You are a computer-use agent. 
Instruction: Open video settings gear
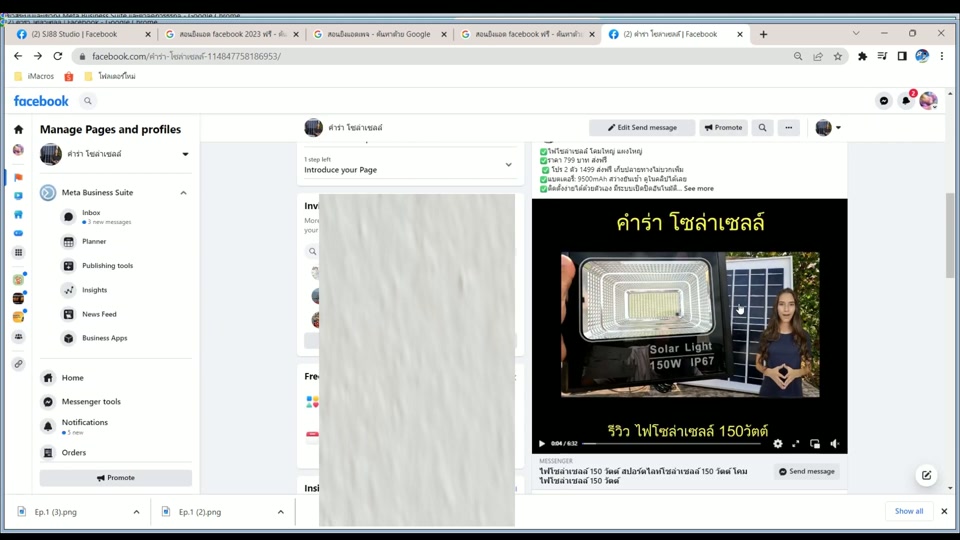point(778,444)
